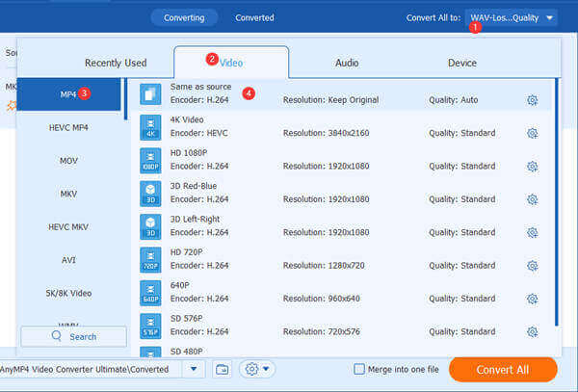
Task: Open settings gear for 3D Red-Blue preset
Action: pyautogui.click(x=532, y=199)
